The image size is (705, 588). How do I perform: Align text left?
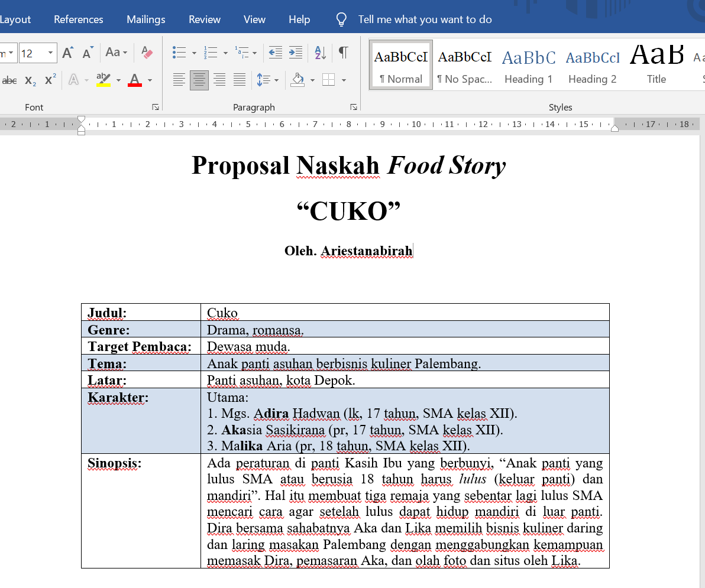click(x=179, y=80)
